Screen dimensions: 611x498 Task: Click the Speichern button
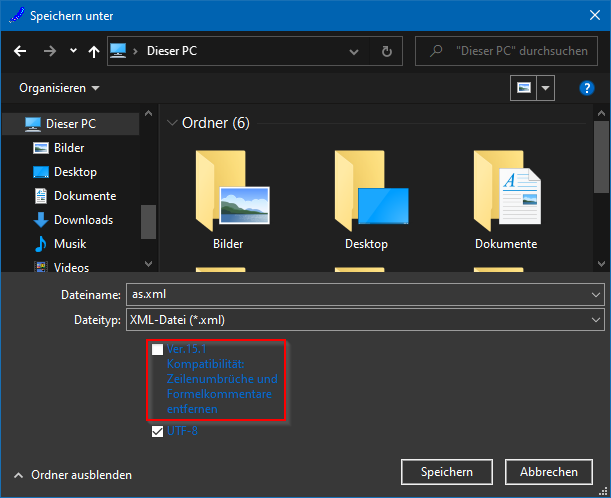point(446,472)
